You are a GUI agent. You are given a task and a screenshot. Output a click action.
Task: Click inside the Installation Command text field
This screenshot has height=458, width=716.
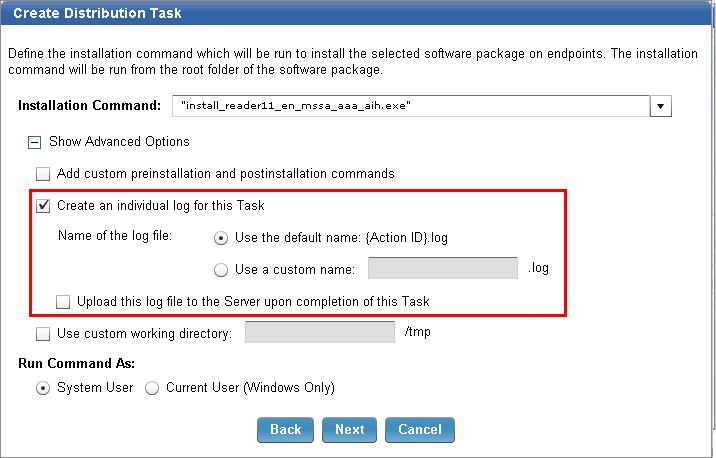point(408,105)
